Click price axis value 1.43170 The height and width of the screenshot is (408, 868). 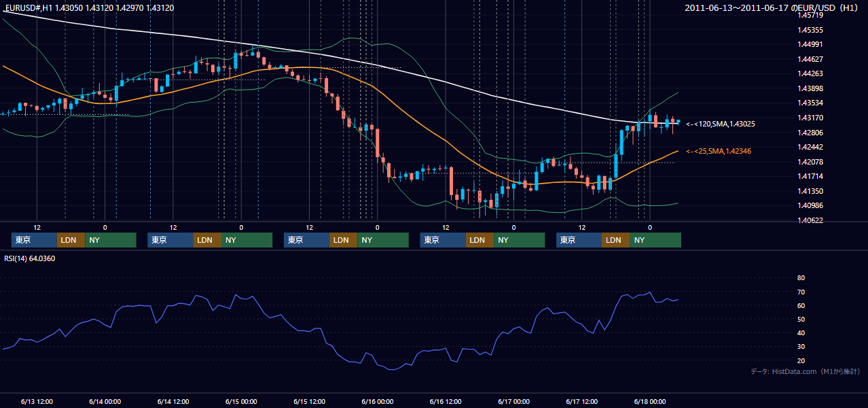coord(810,118)
